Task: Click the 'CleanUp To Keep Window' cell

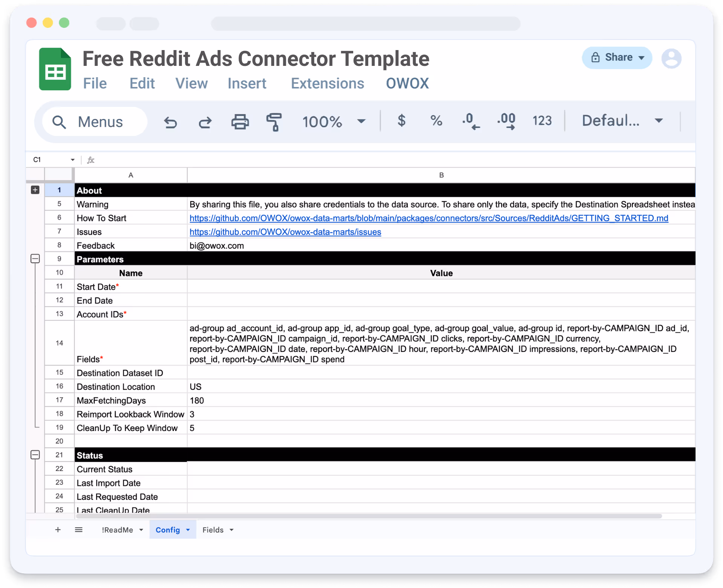Action: tap(131, 428)
